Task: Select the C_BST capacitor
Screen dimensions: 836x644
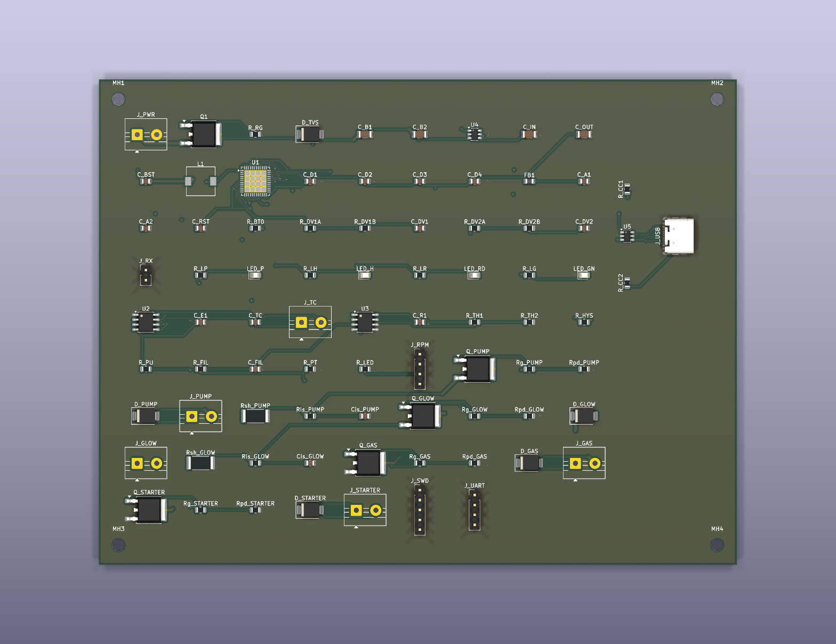Action: [x=146, y=181]
